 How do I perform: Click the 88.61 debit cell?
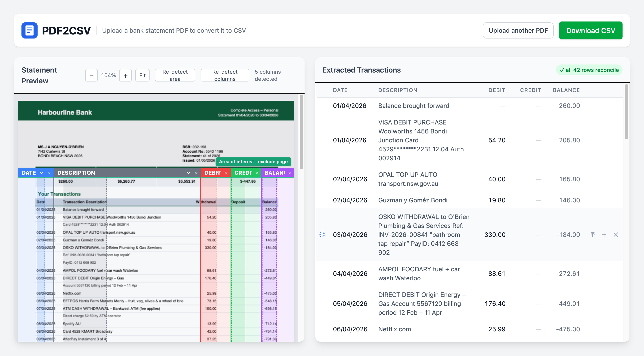click(497, 274)
